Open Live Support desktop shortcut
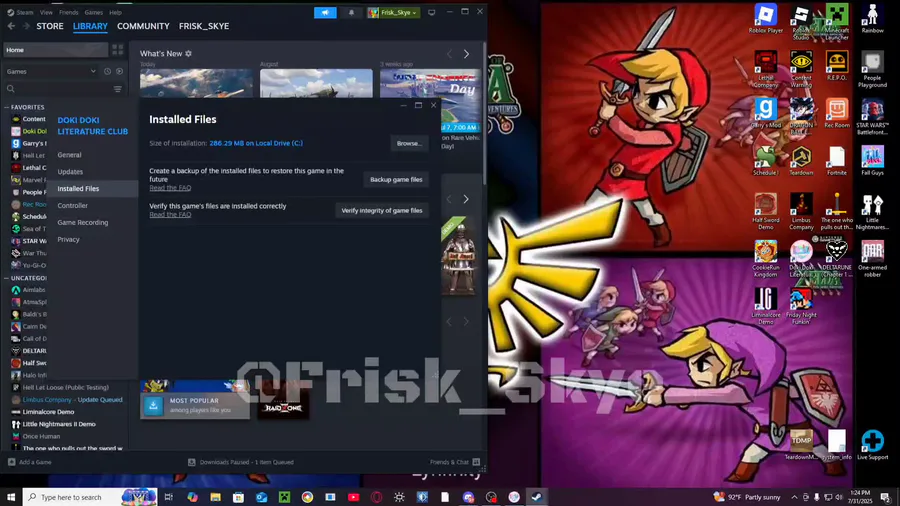This screenshot has height=506, width=900. (872, 445)
